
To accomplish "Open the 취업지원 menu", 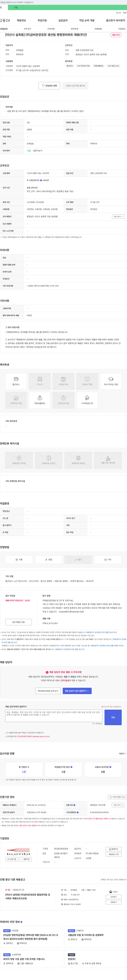I will 42,21.
